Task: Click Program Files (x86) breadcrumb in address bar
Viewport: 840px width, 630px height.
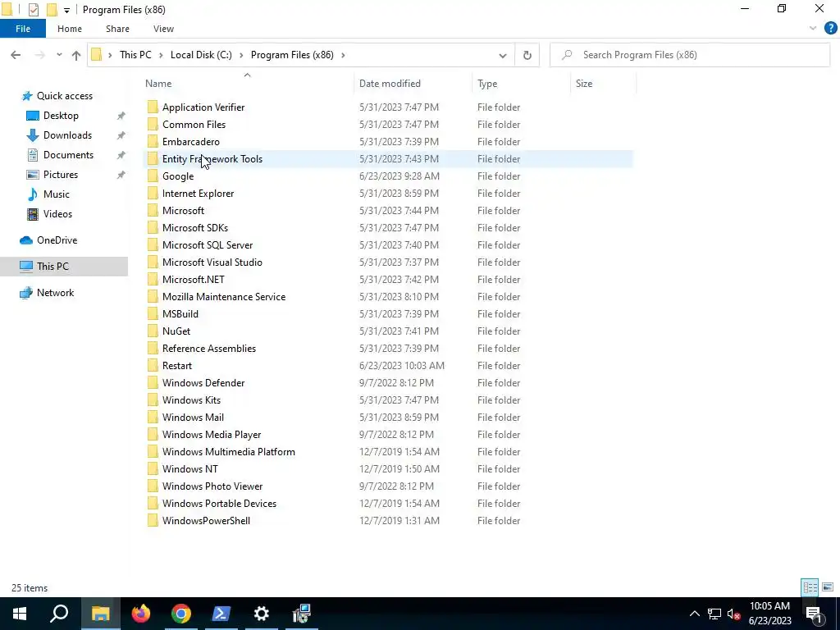Action: (292, 55)
